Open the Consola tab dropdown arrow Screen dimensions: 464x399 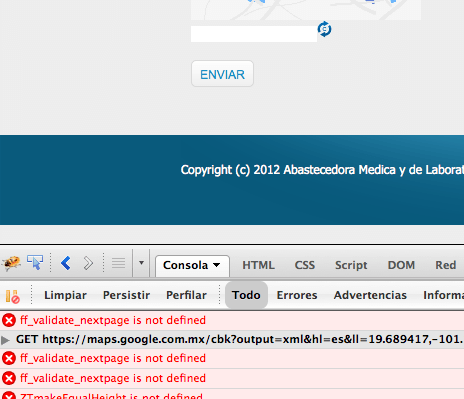coord(217,265)
